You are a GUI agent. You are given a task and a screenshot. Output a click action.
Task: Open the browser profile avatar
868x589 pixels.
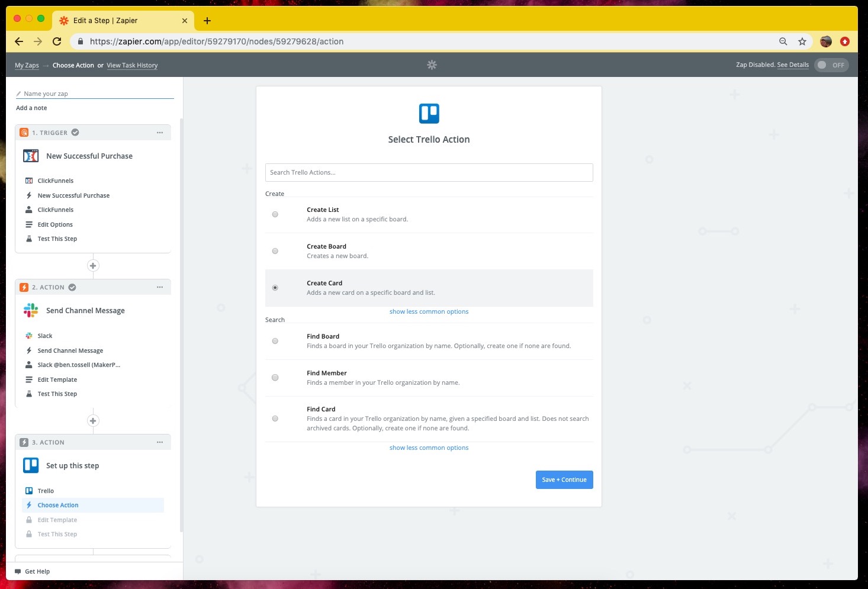826,41
